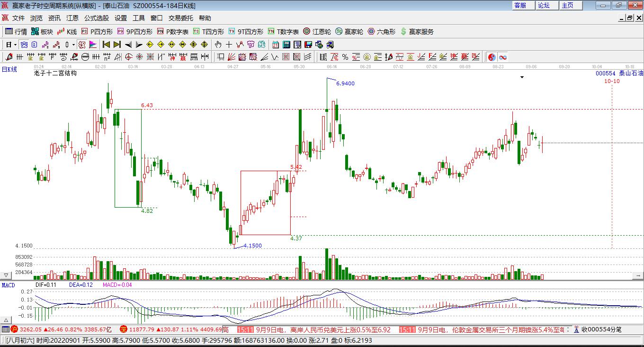The height and width of the screenshot is (347, 644).
Task: Click the 日 period selector button
Action: point(9,45)
